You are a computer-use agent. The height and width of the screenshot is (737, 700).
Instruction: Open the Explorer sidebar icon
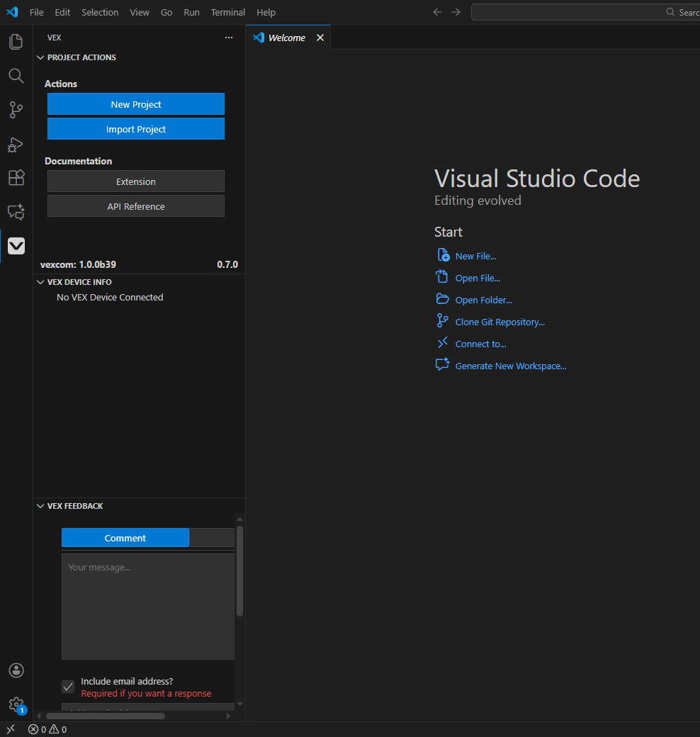16,41
